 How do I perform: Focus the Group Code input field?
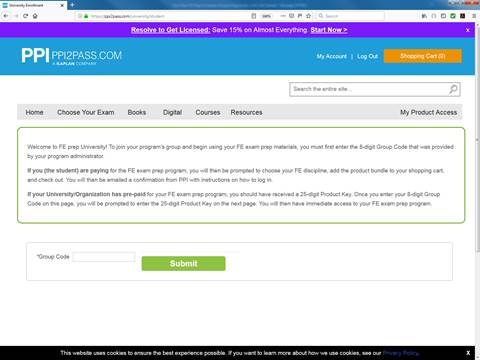coord(104,257)
